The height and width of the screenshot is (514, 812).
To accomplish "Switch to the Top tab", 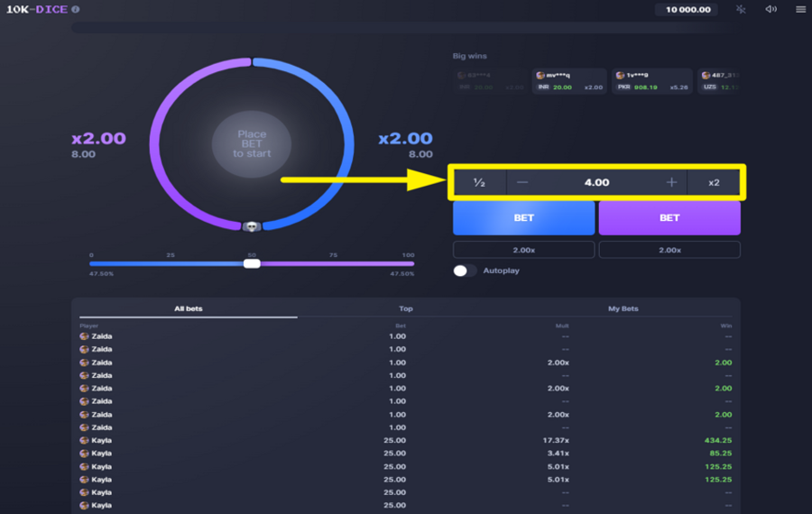I will [x=406, y=308].
